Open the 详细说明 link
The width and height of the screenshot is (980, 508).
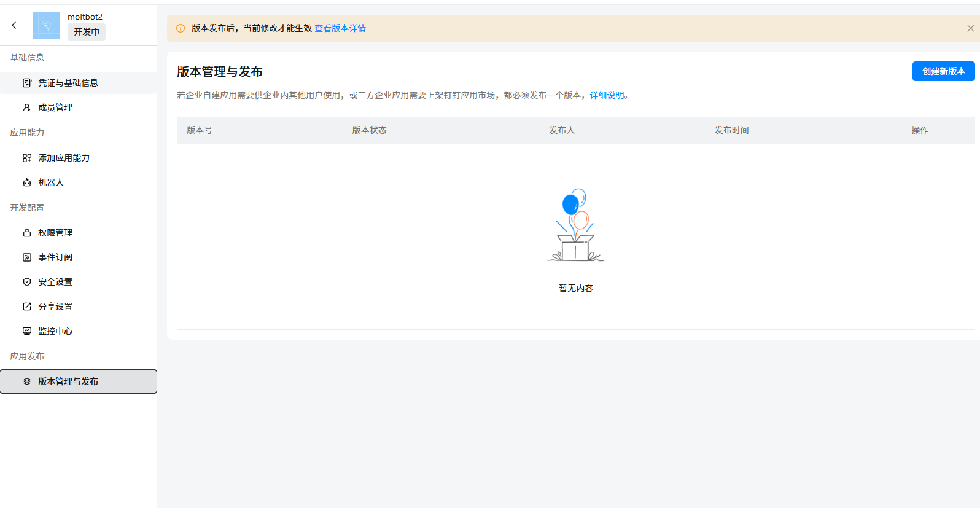click(x=607, y=95)
